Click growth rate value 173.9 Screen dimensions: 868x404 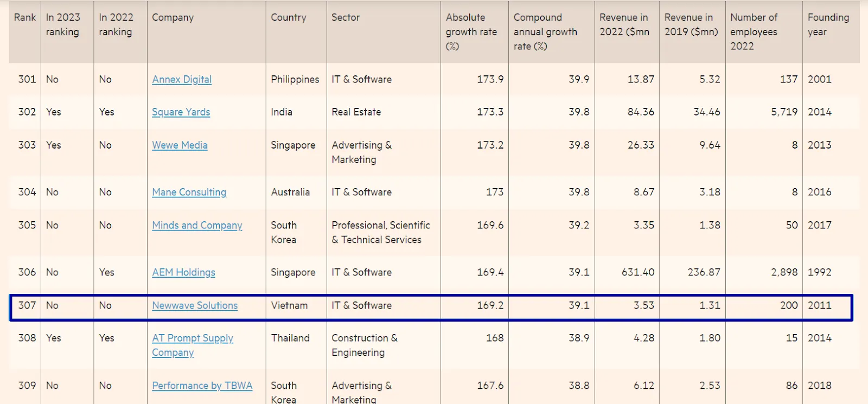[490, 79]
